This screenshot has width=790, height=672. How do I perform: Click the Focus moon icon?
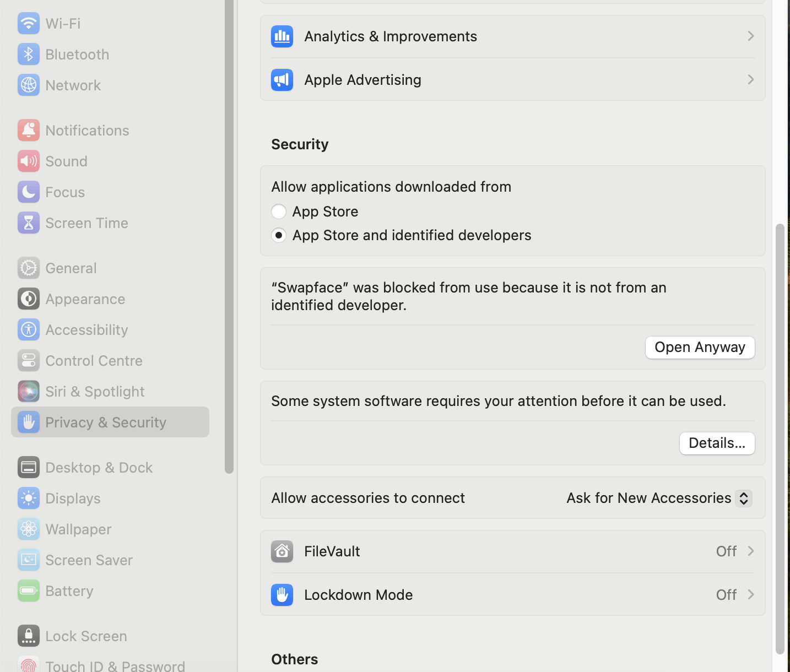tap(28, 192)
